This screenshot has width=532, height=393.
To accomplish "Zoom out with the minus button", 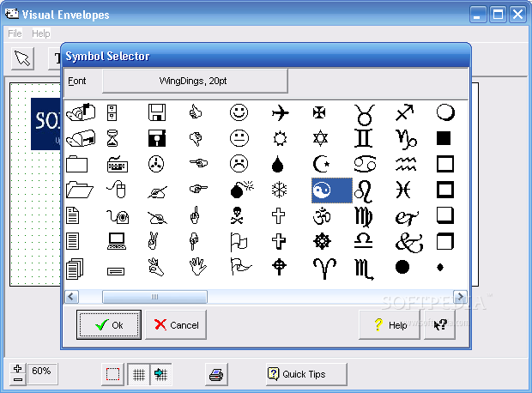I will 18,380.
